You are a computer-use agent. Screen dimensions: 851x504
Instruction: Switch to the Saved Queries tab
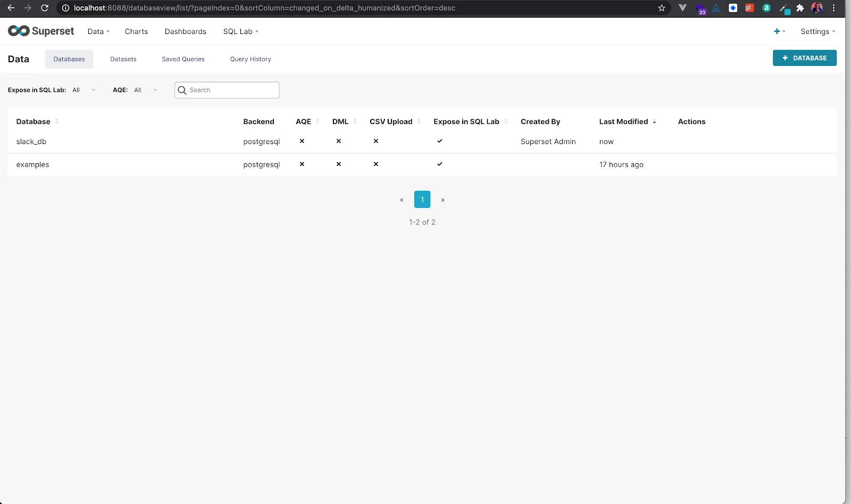click(183, 59)
